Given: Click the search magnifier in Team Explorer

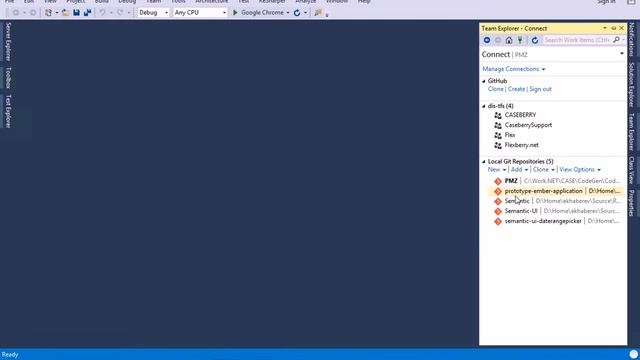Looking at the screenshot, I should point(616,40).
